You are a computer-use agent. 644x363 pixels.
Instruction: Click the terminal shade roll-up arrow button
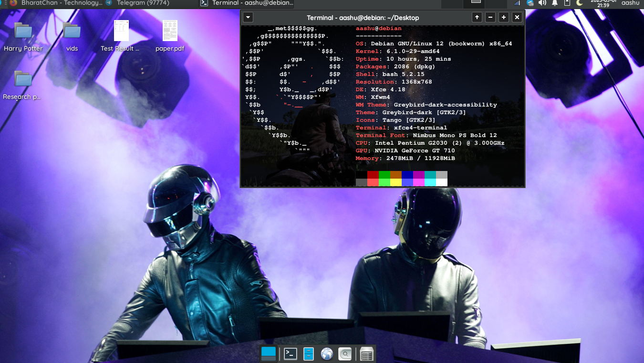point(477,18)
